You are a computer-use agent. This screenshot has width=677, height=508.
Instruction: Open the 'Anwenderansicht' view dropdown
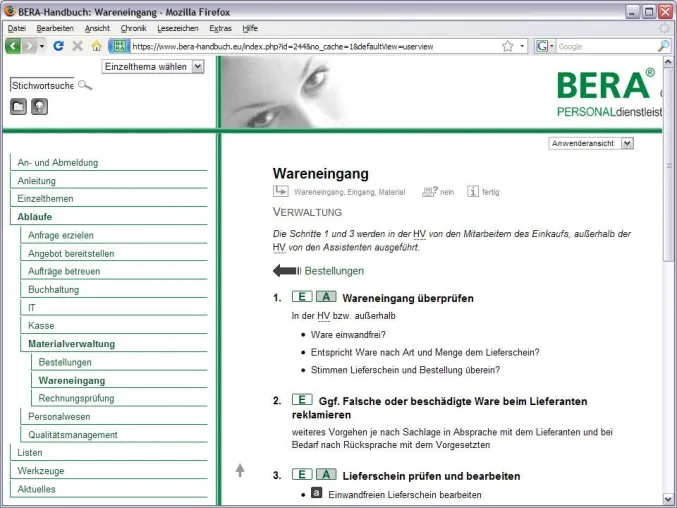click(591, 143)
